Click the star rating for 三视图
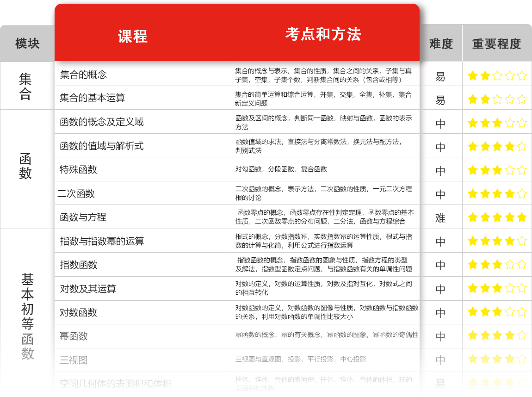This screenshot has height=397, width=532. 497,359
